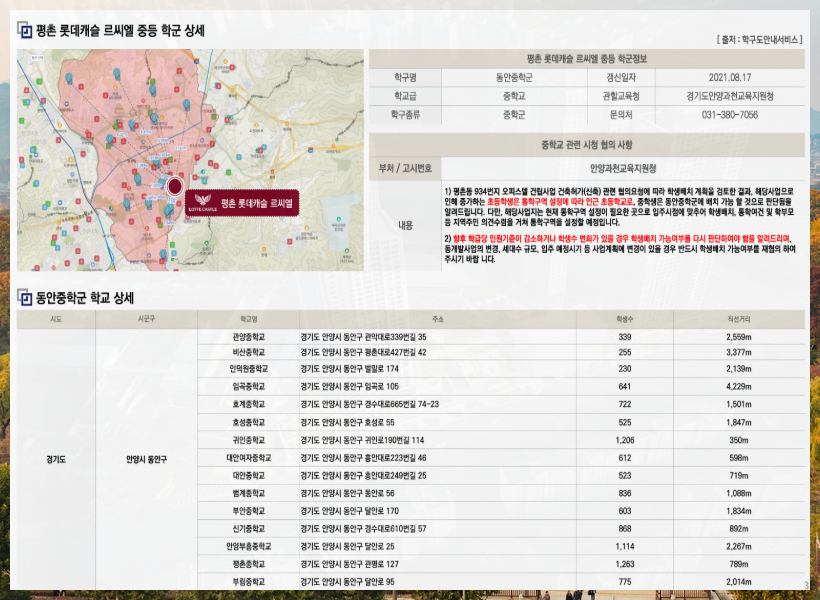Select the 동안중학군 district name cell
Screen dimensions: 820x600
coord(515,77)
